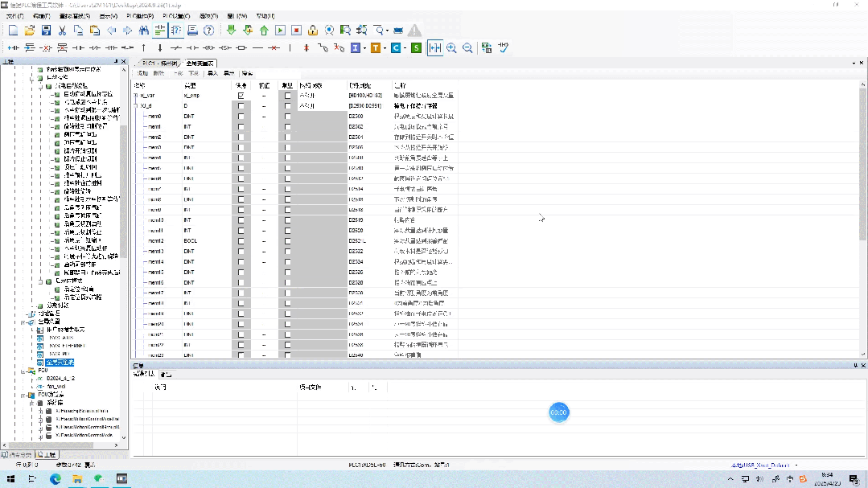Create a new project with New icon
Screen dimensions: 868x488
click(14, 31)
